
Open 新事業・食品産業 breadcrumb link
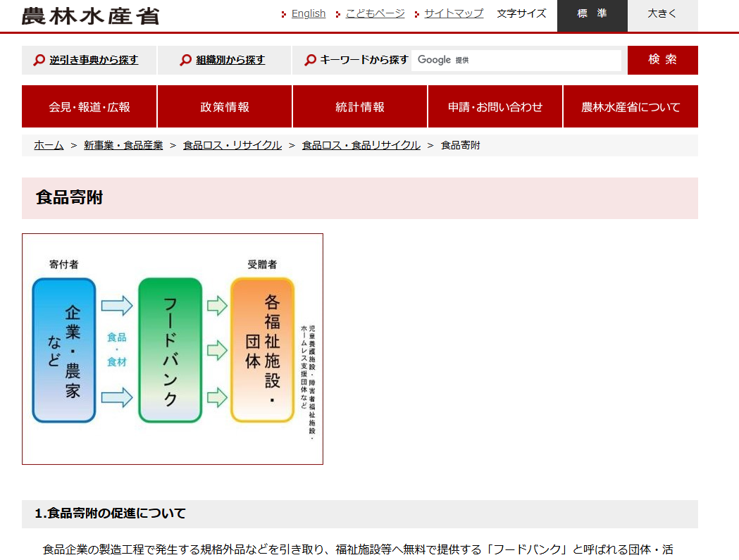(123, 145)
